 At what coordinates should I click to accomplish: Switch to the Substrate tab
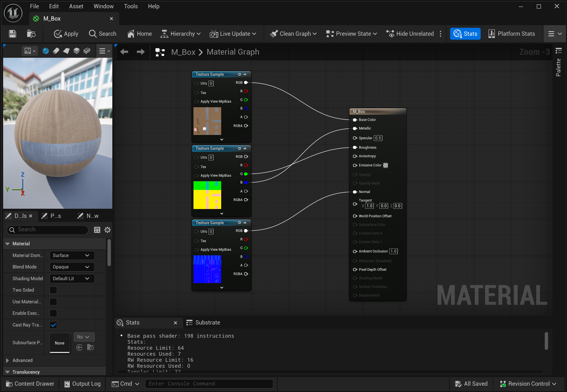click(x=203, y=323)
